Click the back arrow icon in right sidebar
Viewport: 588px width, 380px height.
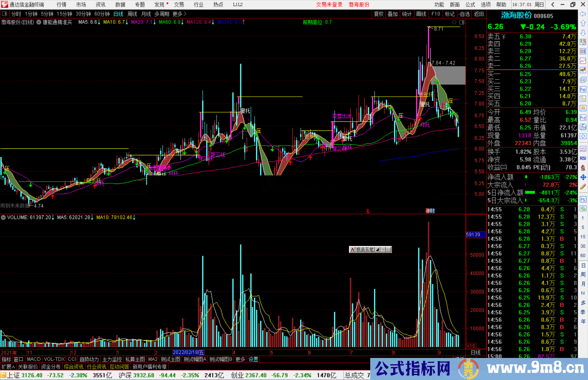click(583, 14)
